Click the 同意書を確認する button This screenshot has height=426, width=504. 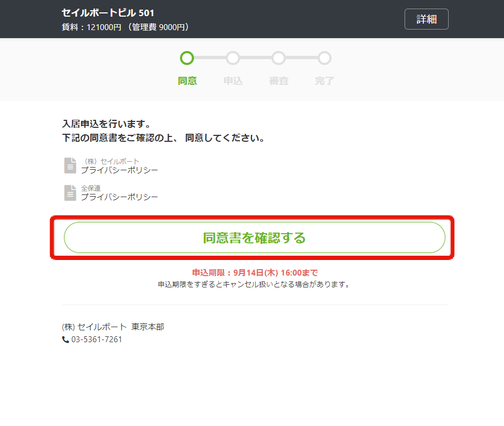pyautogui.click(x=254, y=237)
